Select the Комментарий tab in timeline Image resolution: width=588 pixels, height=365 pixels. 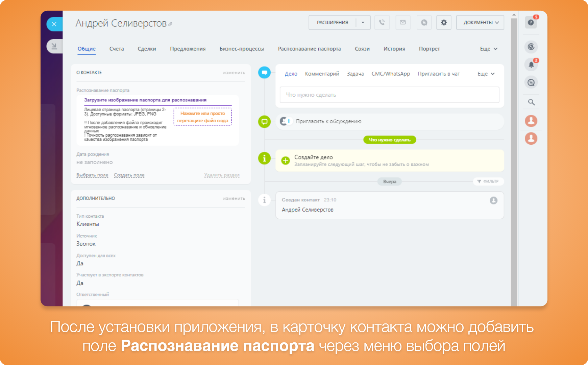(x=322, y=74)
